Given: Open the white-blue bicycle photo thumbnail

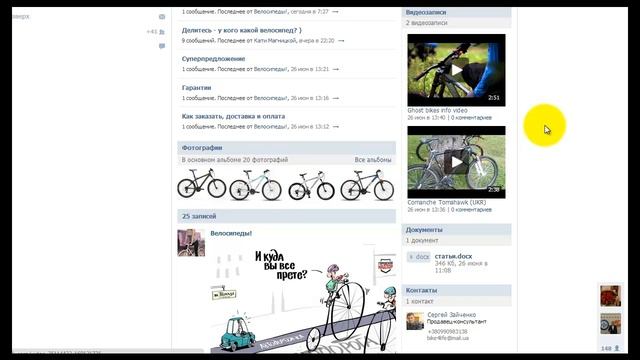Looking at the screenshot, I should (x=256, y=184).
